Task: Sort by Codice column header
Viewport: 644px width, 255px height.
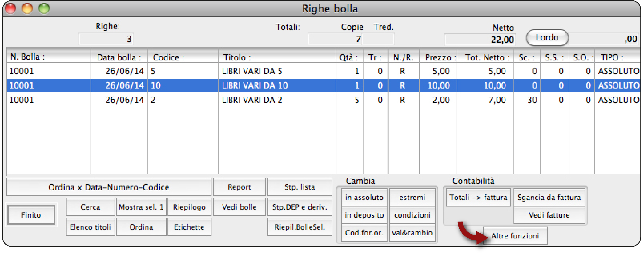Action: [x=183, y=57]
